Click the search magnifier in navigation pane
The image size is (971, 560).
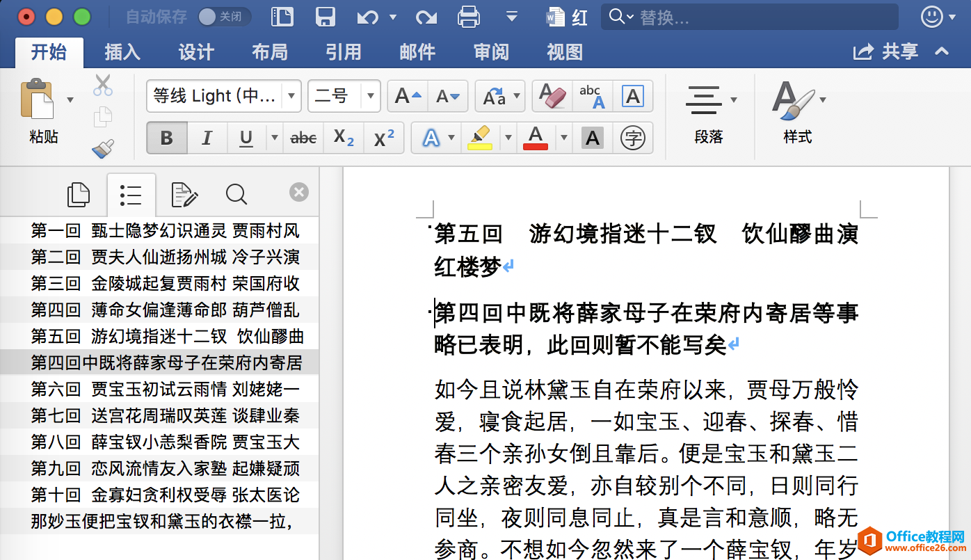pos(236,195)
